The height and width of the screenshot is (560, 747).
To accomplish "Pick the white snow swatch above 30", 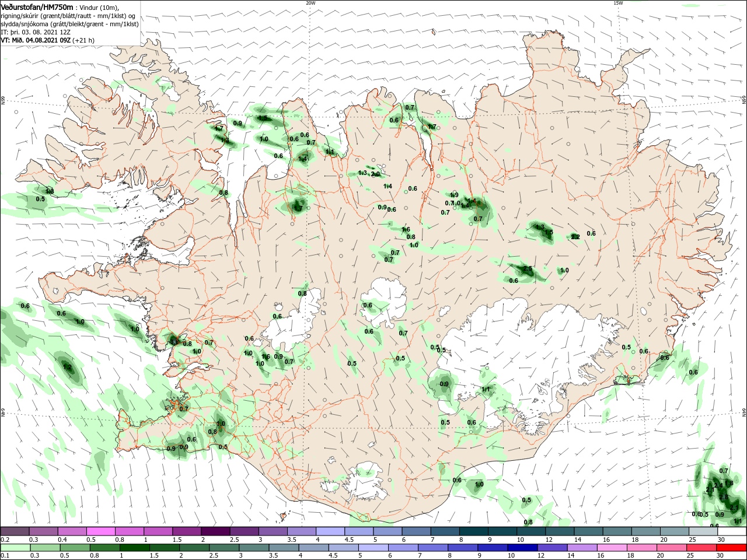I will 731,531.
